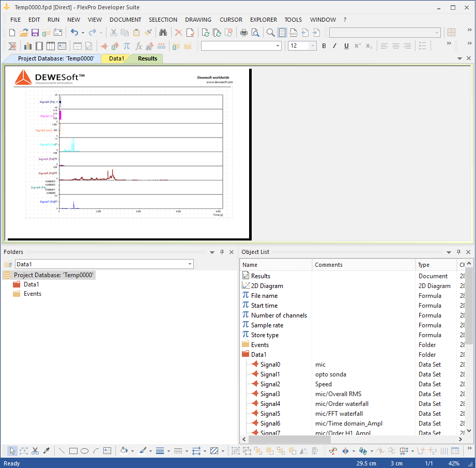
Task: Create a new project database
Action: coord(12,33)
